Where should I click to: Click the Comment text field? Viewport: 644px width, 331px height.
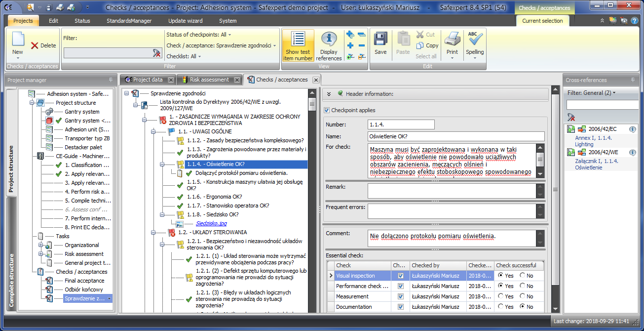point(452,238)
